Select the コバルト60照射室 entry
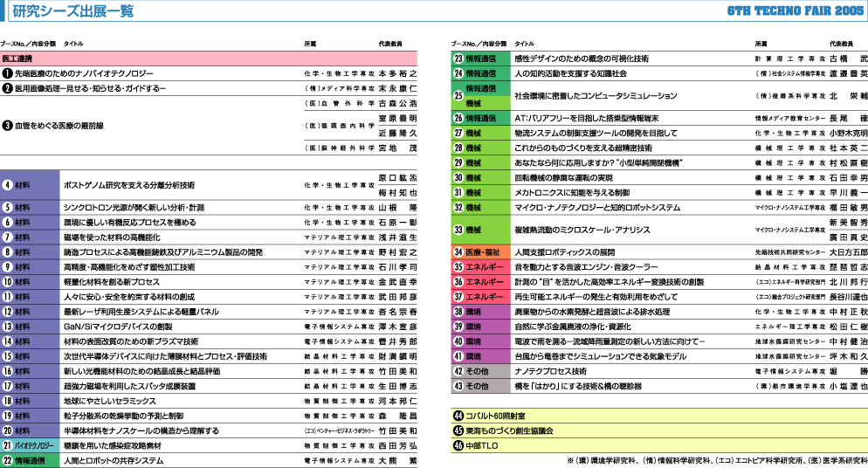Screen dimensions: 868x468 pos(495,416)
